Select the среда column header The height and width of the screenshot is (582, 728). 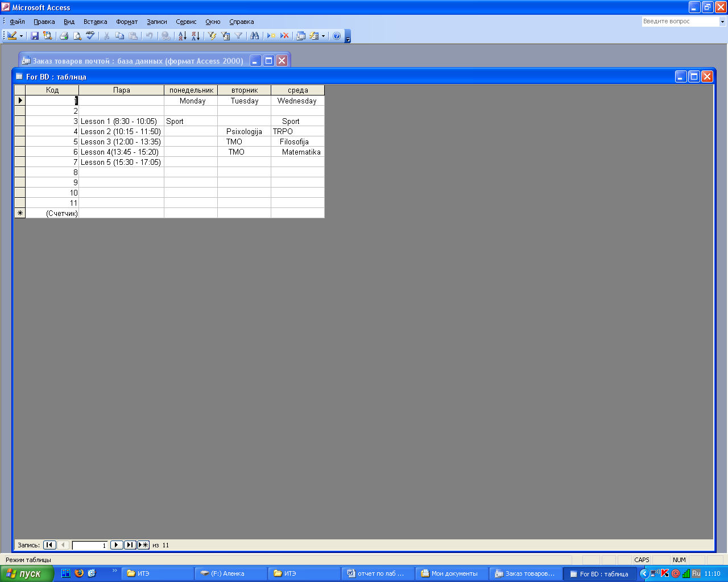click(298, 90)
